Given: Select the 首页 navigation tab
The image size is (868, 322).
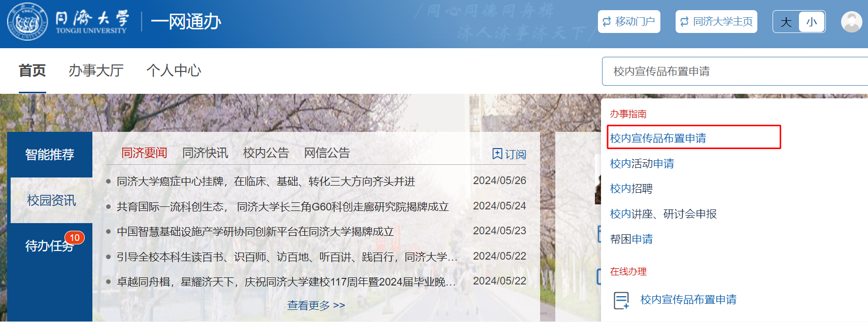Looking at the screenshot, I should coord(32,70).
